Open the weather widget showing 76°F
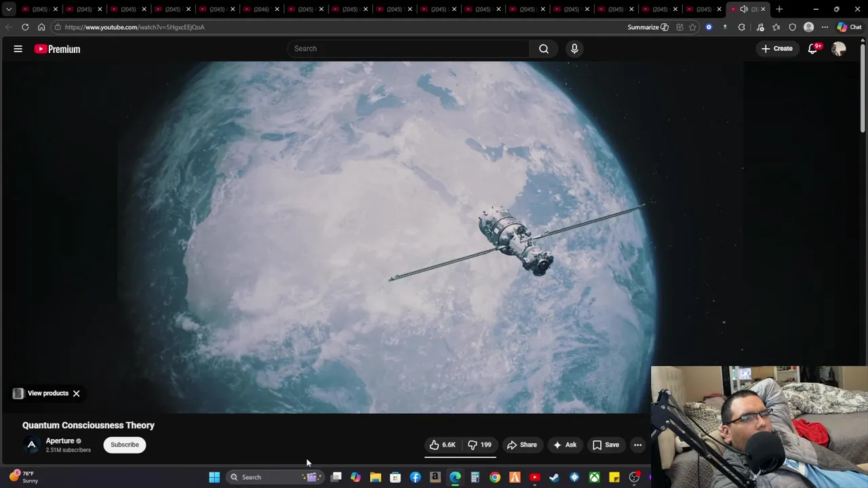The height and width of the screenshot is (488, 868). click(x=23, y=476)
